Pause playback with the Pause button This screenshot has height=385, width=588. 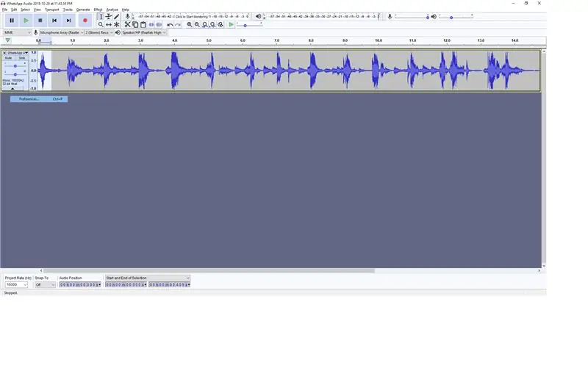12,21
